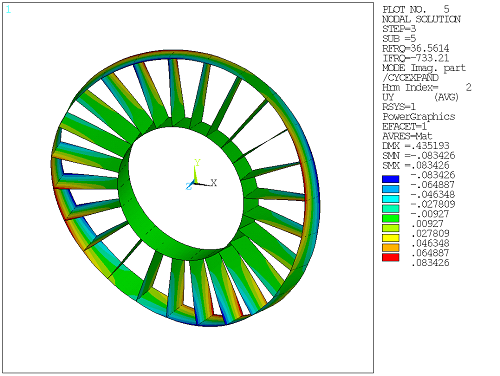Image resolution: width=500 pixels, height=376 pixels.
Task: Click the 'MODE Imag. part' text
Action: click(424, 68)
